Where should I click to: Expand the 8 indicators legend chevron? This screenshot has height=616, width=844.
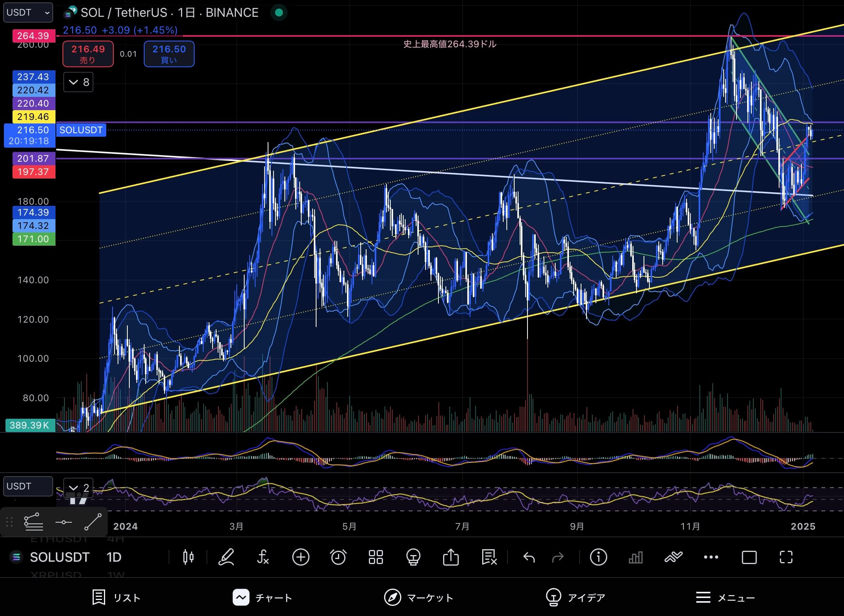click(78, 82)
